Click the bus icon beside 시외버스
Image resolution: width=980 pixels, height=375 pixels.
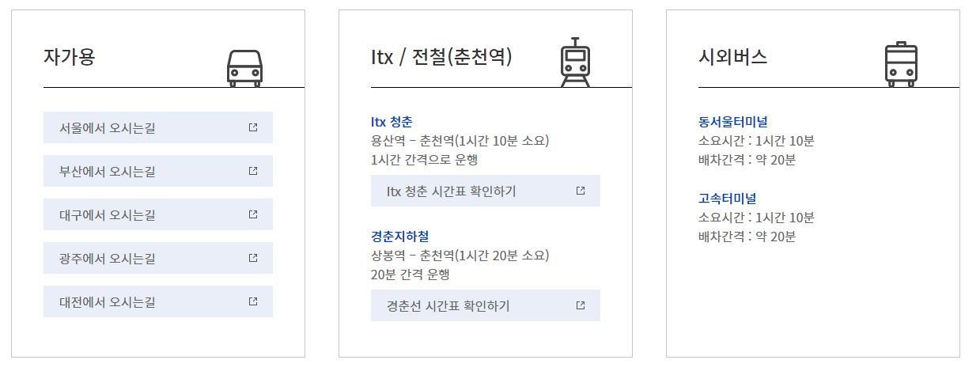[x=901, y=64]
